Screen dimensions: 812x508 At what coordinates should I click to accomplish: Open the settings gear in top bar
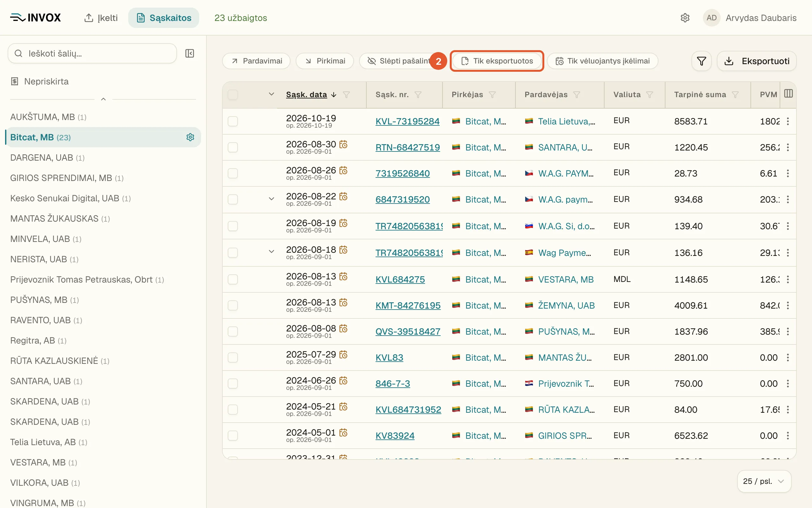(685, 18)
